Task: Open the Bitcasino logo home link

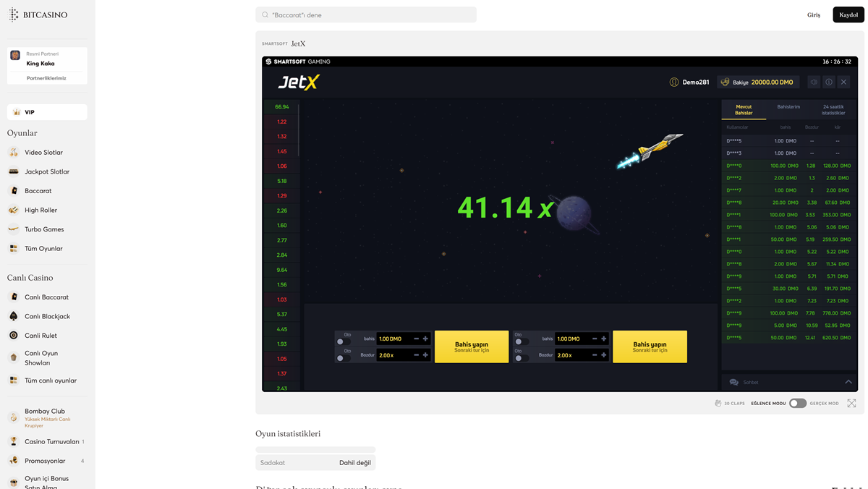Action: pyautogui.click(x=38, y=14)
